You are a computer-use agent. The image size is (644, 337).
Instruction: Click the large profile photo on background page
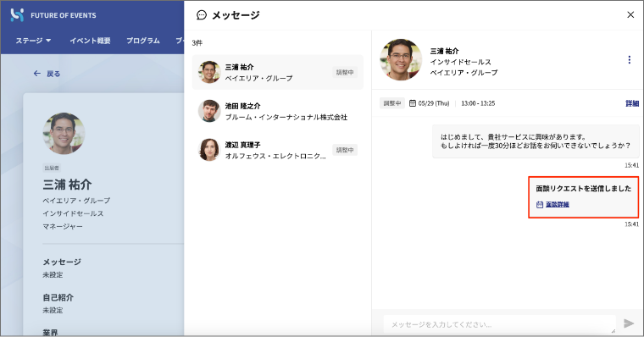click(x=64, y=134)
